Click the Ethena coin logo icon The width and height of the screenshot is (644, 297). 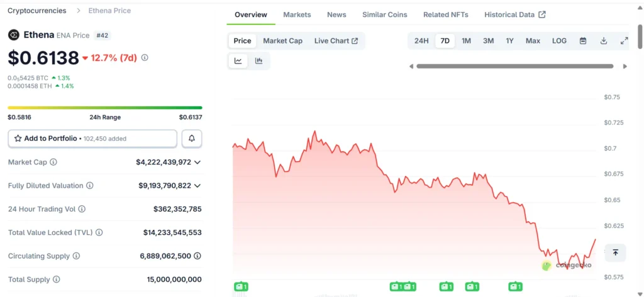(14, 35)
